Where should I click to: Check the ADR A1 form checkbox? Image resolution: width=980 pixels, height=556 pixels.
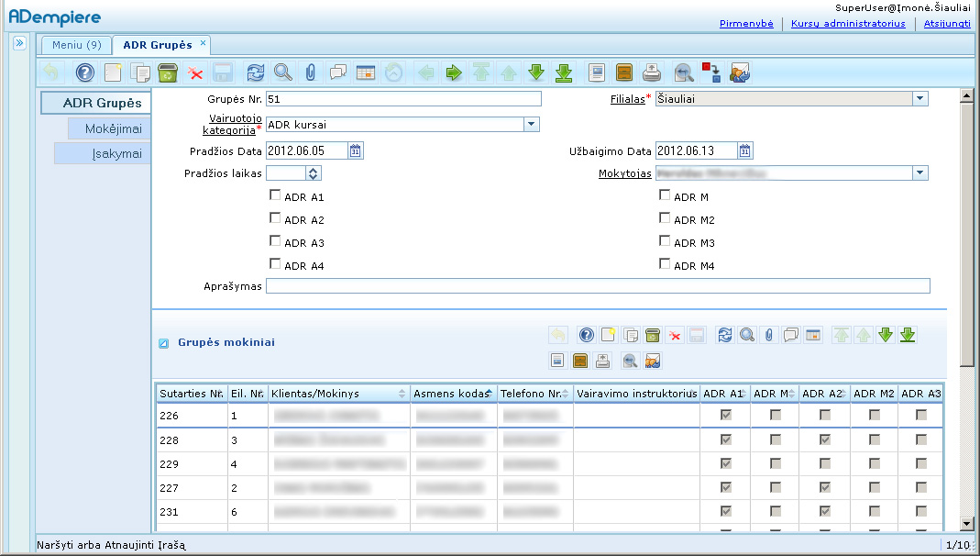point(275,195)
